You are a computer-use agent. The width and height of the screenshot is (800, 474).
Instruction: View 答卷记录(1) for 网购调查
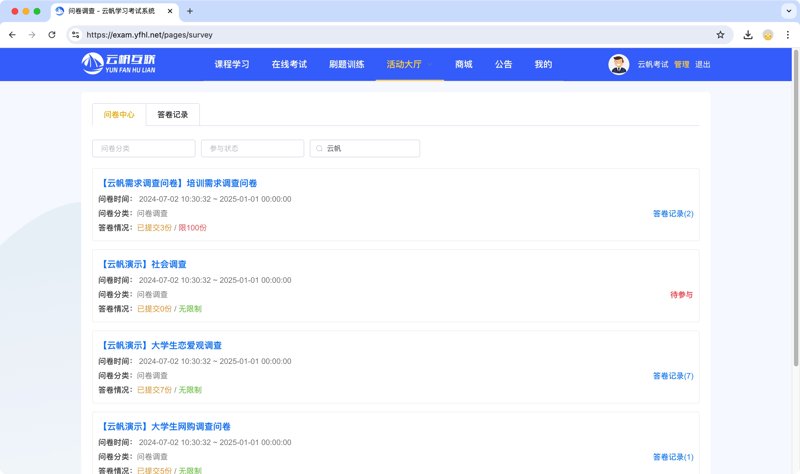673,457
